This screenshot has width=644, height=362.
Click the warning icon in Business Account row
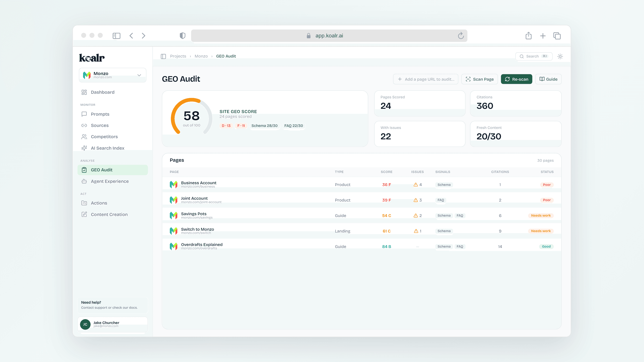(x=416, y=185)
